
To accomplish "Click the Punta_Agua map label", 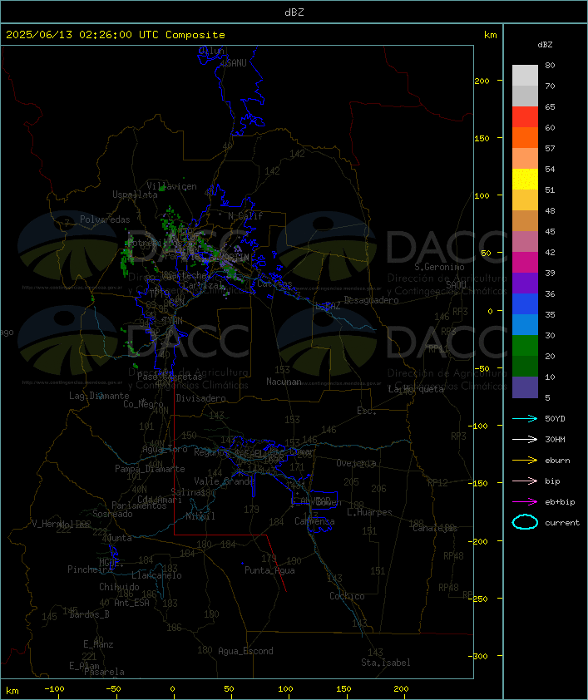I will (x=269, y=570).
